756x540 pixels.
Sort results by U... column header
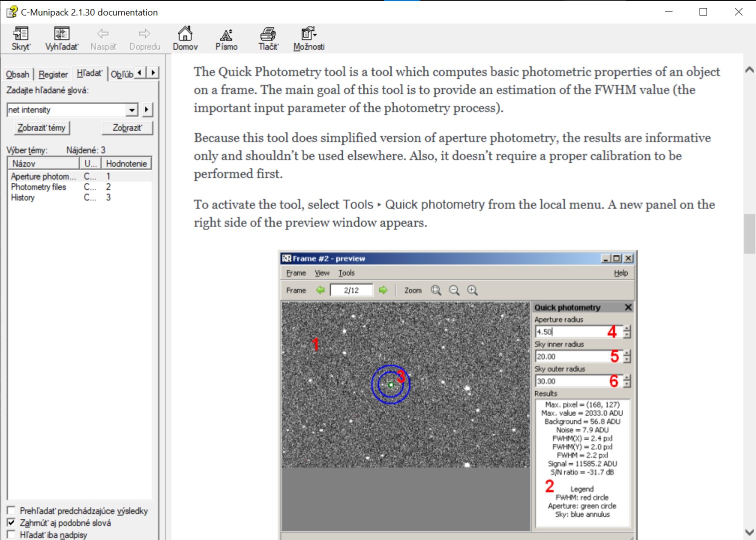coord(90,163)
